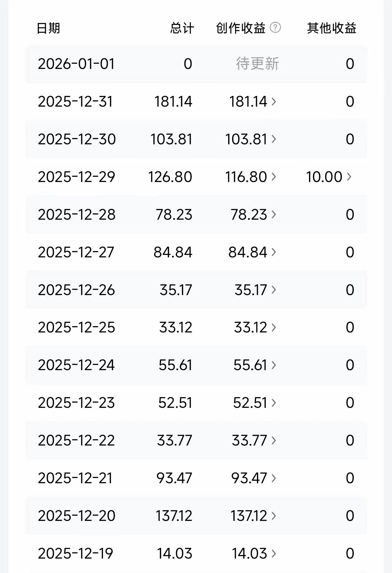Click the 其他收益 column header
The image size is (392, 573).
[332, 28]
